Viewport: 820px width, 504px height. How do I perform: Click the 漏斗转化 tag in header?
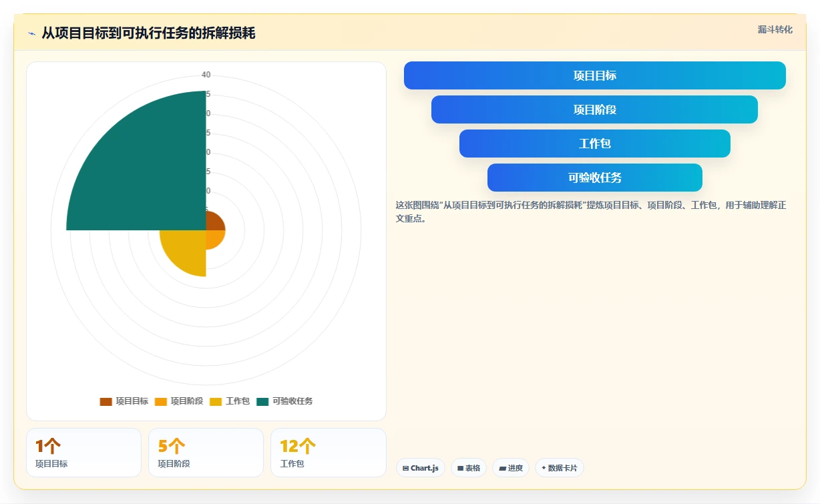775,30
